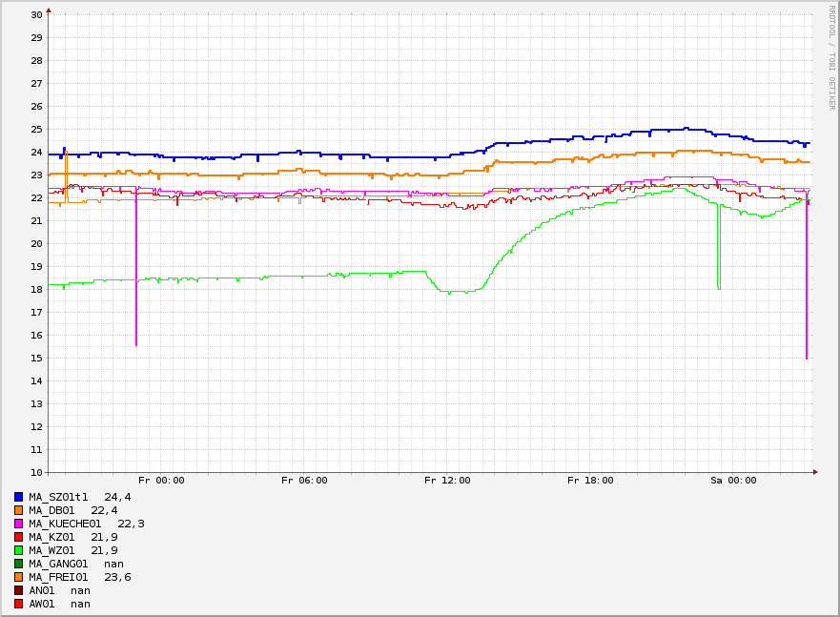This screenshot has height=617, width=840.
Task: Click the magenta MA_KUECHE01 legend swatch
Action: pyautogui.click(x=19, y=524)
